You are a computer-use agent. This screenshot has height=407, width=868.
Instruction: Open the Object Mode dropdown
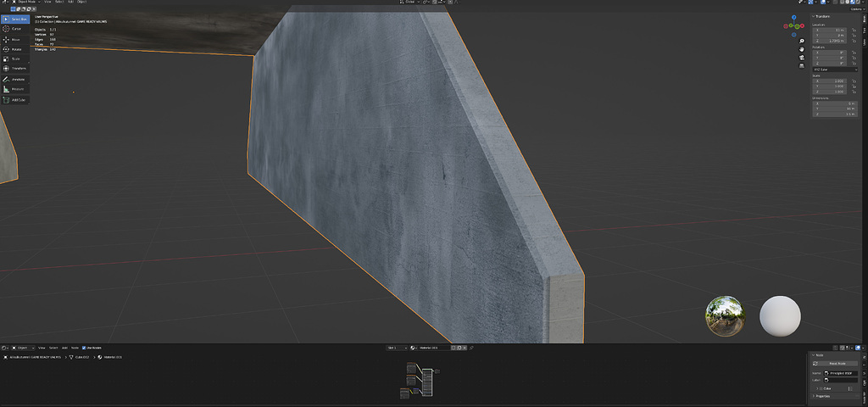26,2
